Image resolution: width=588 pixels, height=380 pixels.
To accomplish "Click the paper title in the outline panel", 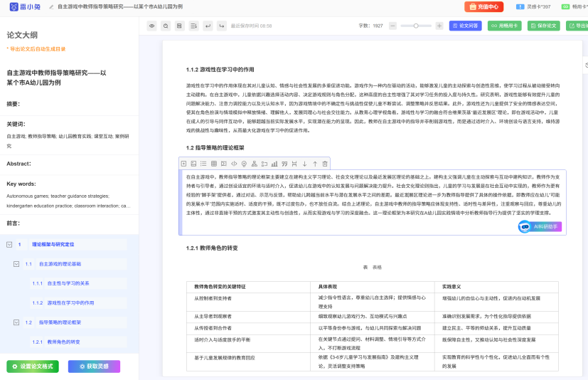I will (x=56, y=78).
